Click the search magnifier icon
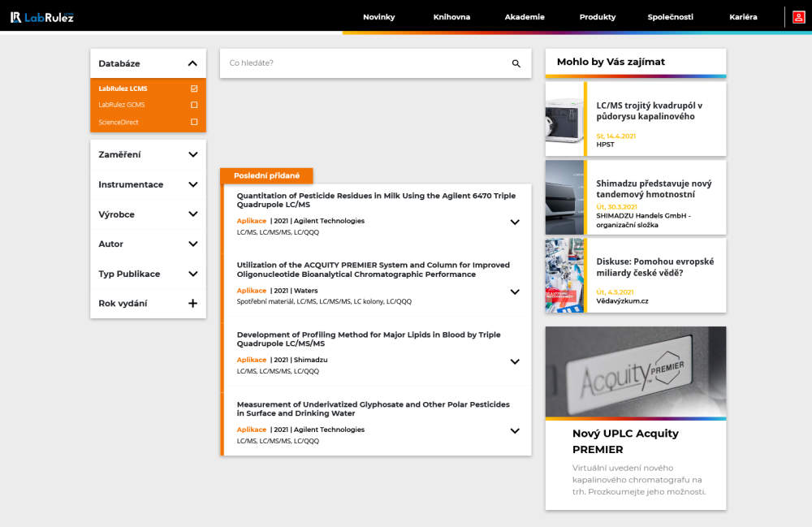Viewport: 812px width, 527px height. coord(516,63)
